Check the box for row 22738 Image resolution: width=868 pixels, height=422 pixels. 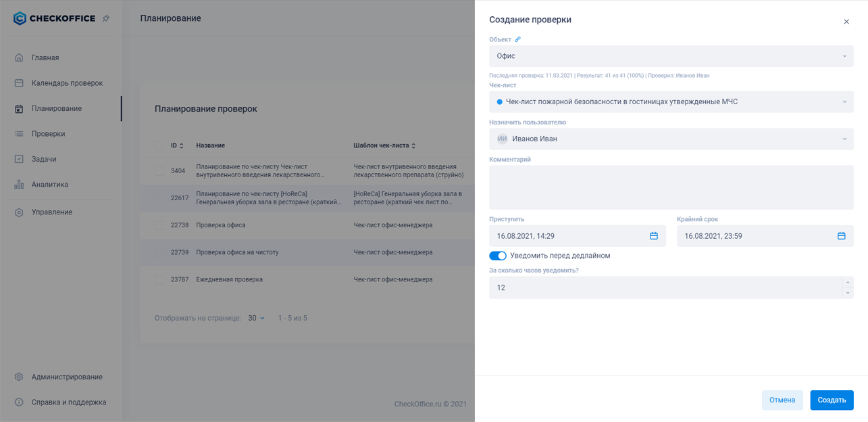point(159,225)
